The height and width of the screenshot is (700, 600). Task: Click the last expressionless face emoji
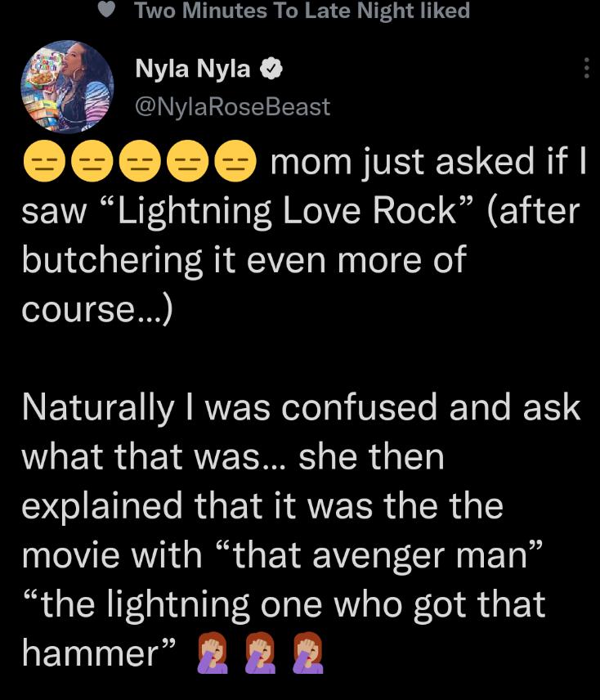pos(239,160)
